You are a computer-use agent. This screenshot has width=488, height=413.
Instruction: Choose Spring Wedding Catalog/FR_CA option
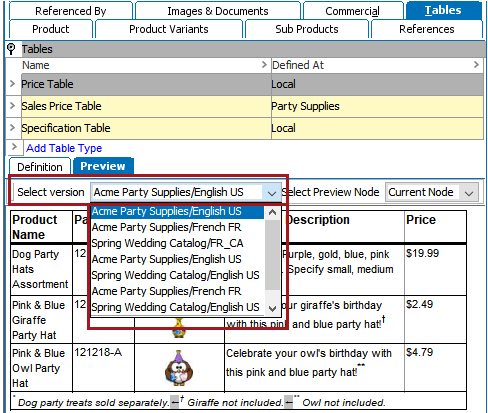[x=177, y=243]
